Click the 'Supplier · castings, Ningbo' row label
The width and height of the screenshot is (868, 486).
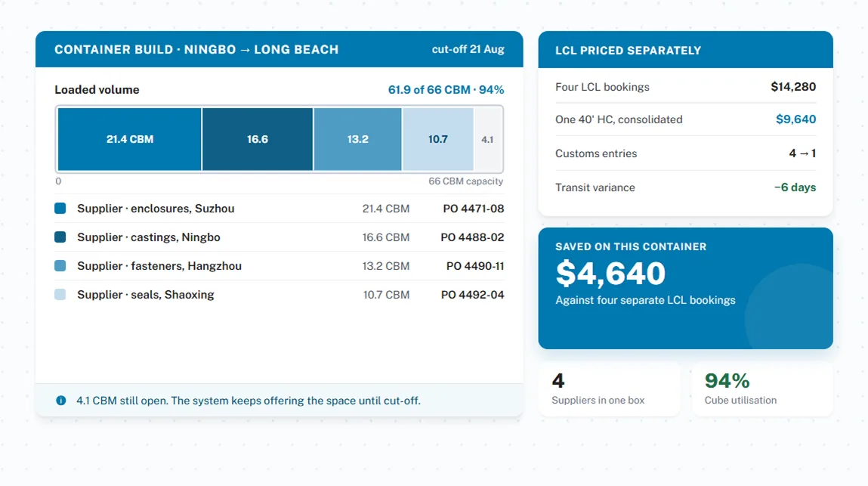tap(148, 237)
